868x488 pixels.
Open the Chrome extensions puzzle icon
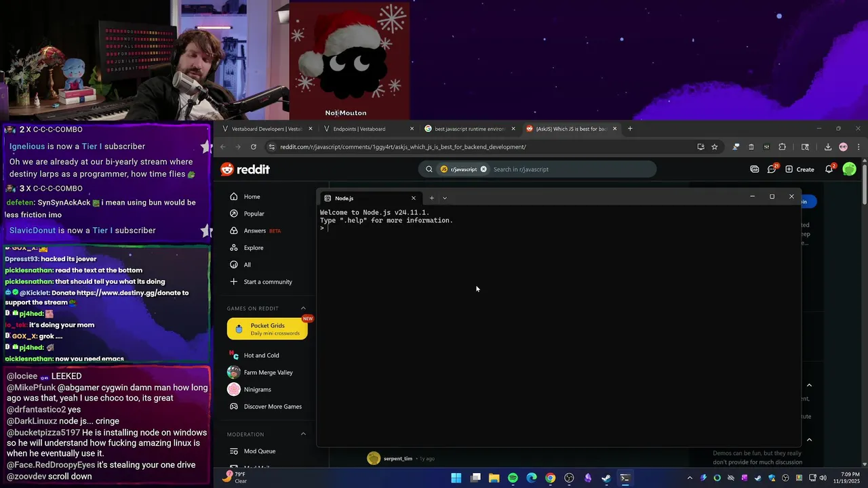pyautogui.click(x=782, y=146)
